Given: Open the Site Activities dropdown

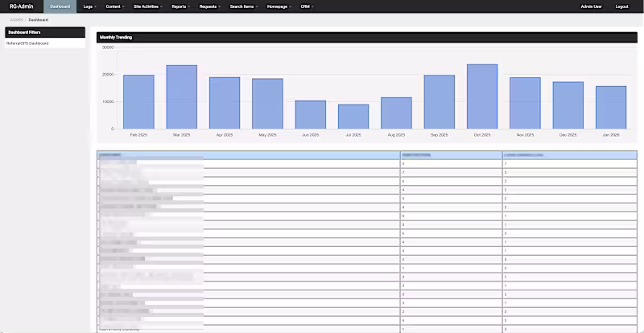Looking at the screenshot, I should pyautogui.click(x=148, y=6).
